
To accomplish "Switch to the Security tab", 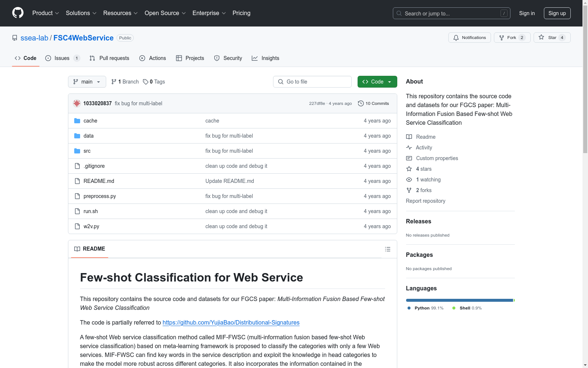I will point(228,58).
